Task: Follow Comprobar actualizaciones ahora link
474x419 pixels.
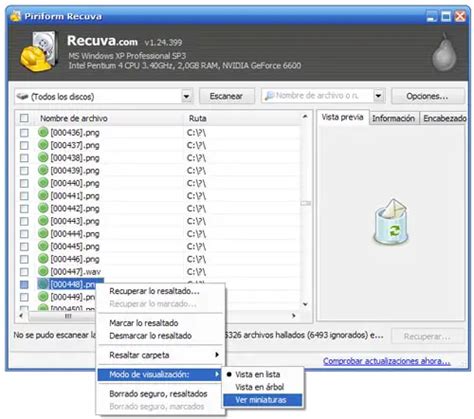Action: (x=387, y=361)
